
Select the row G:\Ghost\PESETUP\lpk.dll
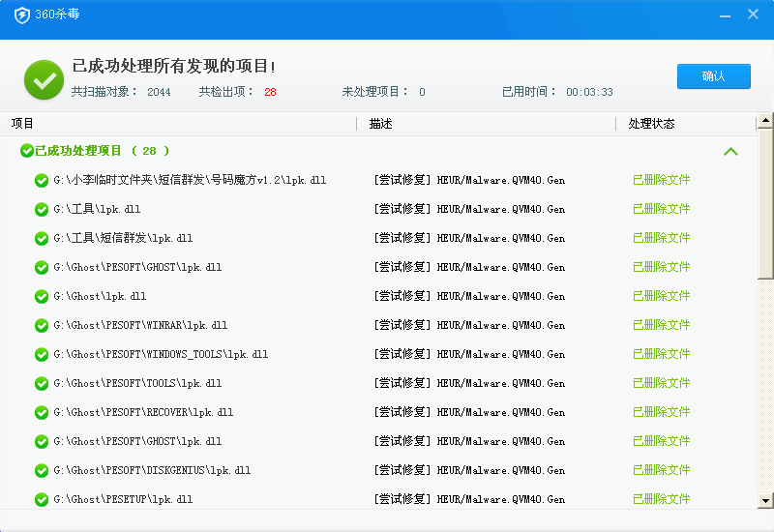click(379, 499)
